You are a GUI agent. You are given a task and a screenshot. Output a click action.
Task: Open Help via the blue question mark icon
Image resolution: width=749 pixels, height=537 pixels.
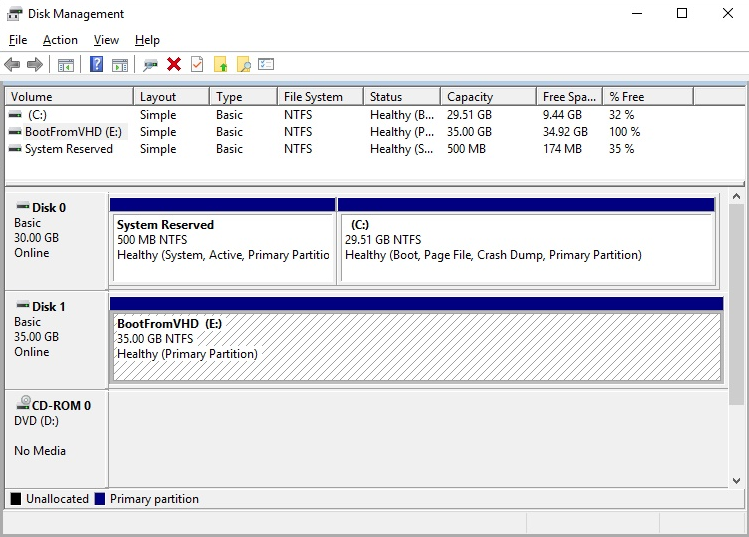(x=96, y=65)
